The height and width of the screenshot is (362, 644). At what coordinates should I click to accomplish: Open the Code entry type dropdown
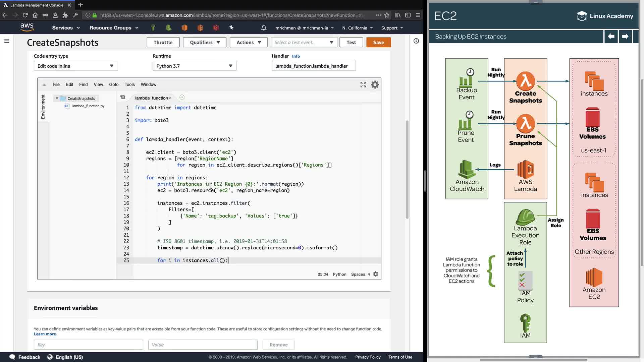[x=76, y=66]
